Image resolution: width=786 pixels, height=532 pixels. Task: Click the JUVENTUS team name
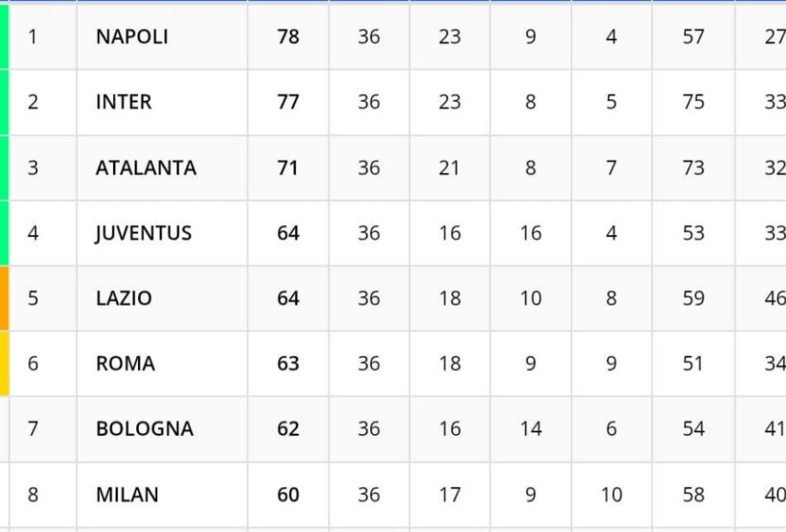pyautogui.click(x=143, y=233)
